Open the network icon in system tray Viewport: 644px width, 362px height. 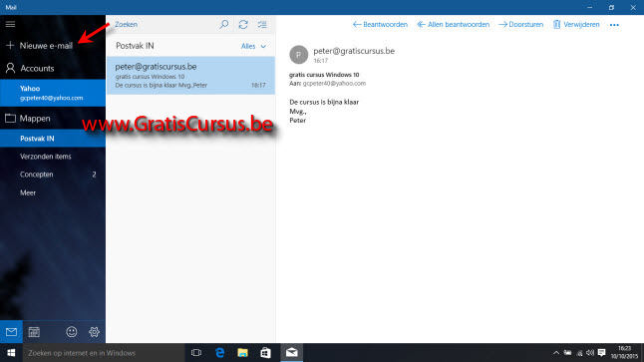(x=579, y=353)
